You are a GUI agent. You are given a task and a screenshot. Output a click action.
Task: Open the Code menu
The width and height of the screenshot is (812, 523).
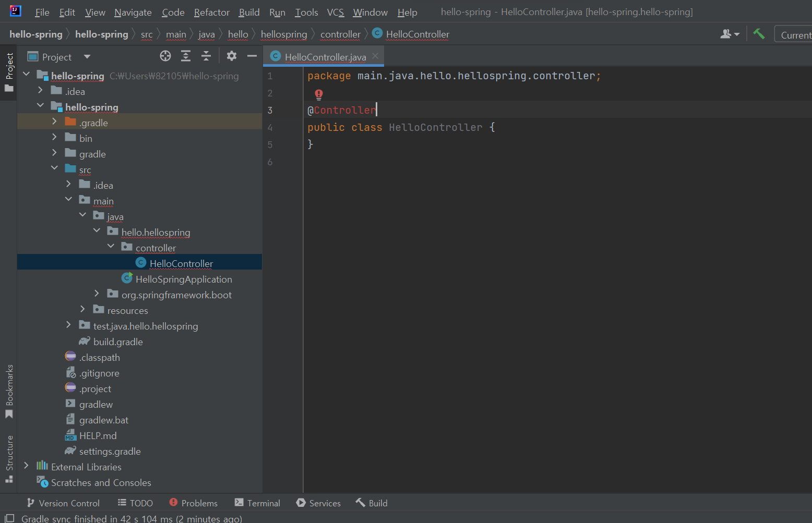tap(173, 12)
